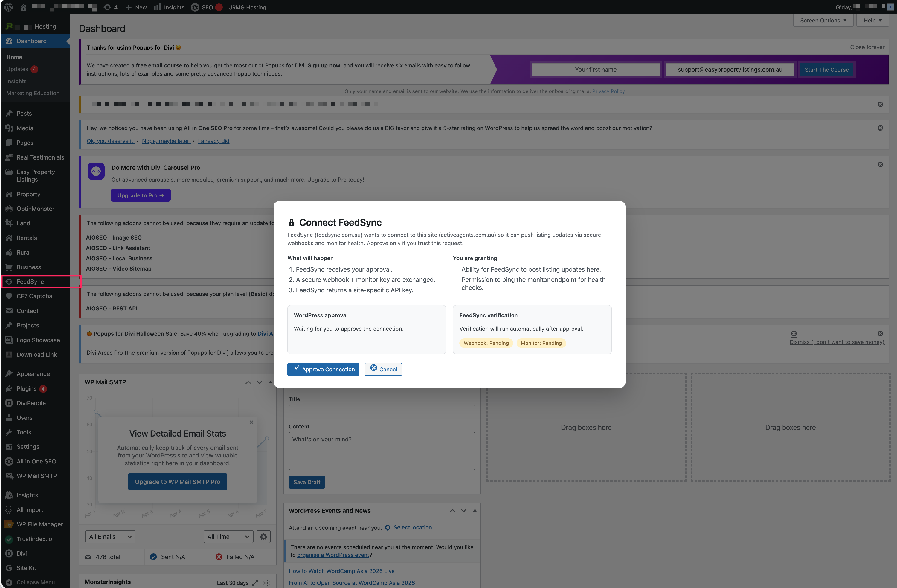The width and height of the screenshot is (897, 588).
Task: Expand the MonsterInsights widget to fullscreen
Action: (x=255, y=583)
